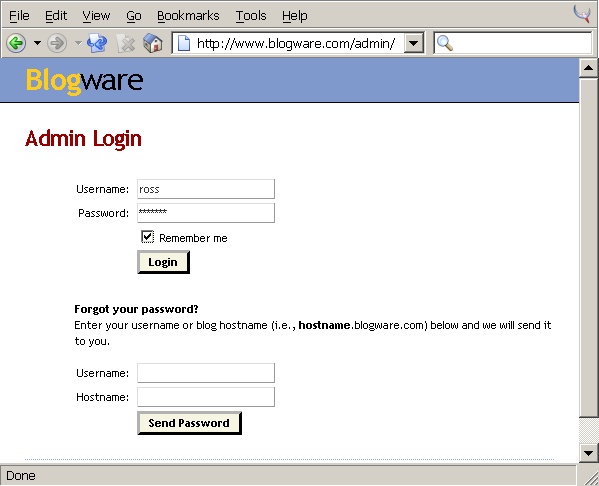Open the Tools menu

tap(251, 16)
